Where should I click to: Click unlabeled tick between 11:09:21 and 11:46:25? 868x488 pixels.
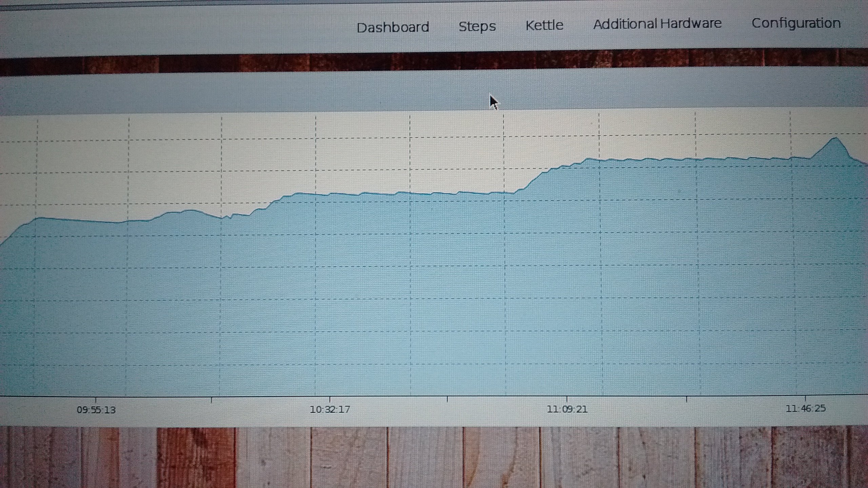(x=687, y=399)
